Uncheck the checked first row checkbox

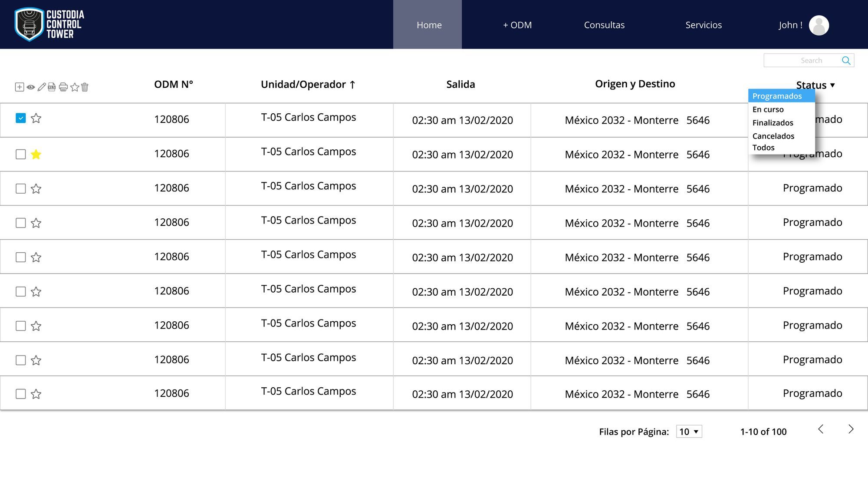tap(20, 118)
